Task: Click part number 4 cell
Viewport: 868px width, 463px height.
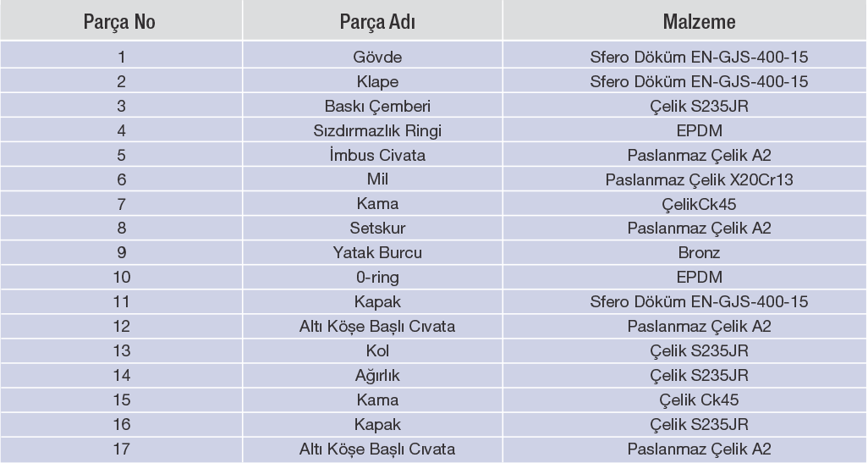Action: pos(123,131)
